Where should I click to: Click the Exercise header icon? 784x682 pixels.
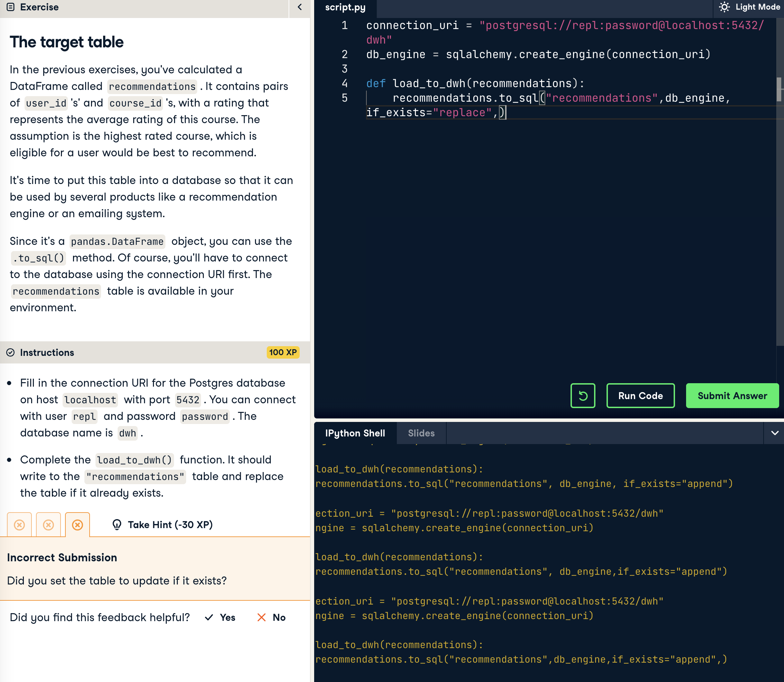[x=11, y=7]
